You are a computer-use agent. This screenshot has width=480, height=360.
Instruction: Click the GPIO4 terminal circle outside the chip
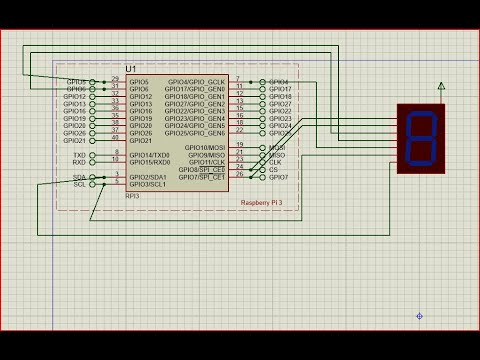pos(263,82)
